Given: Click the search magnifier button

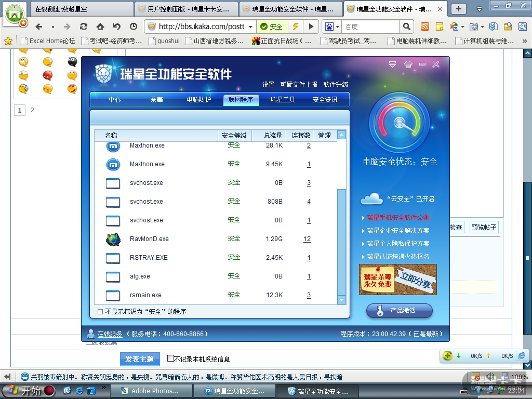Looking at the screenshot, I should [406, 26].
